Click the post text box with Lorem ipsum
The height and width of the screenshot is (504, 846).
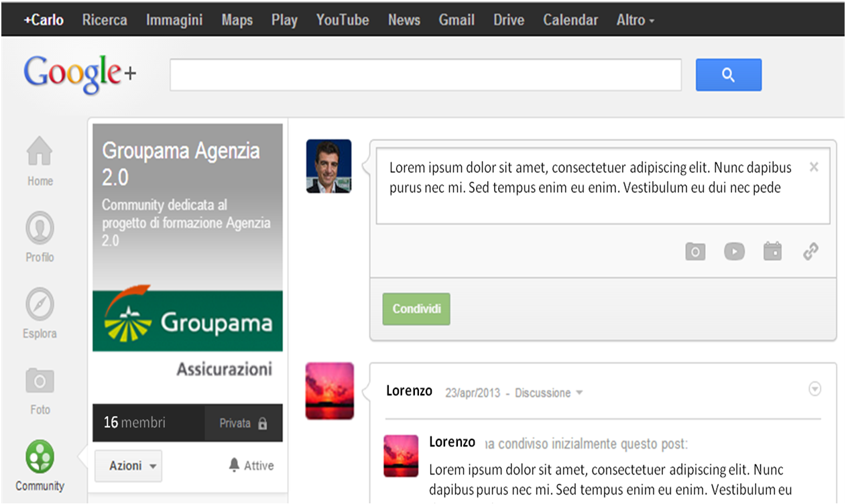(603, 186)
